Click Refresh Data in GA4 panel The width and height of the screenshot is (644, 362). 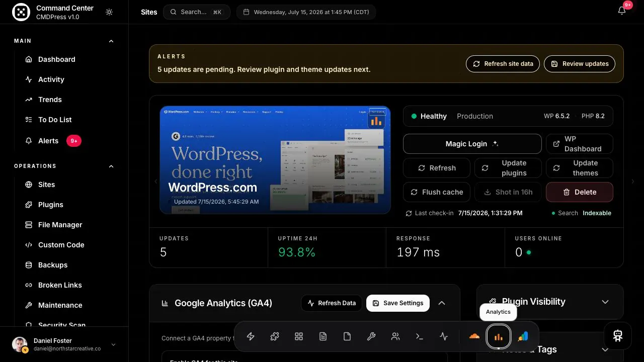(x=332, y=303)
